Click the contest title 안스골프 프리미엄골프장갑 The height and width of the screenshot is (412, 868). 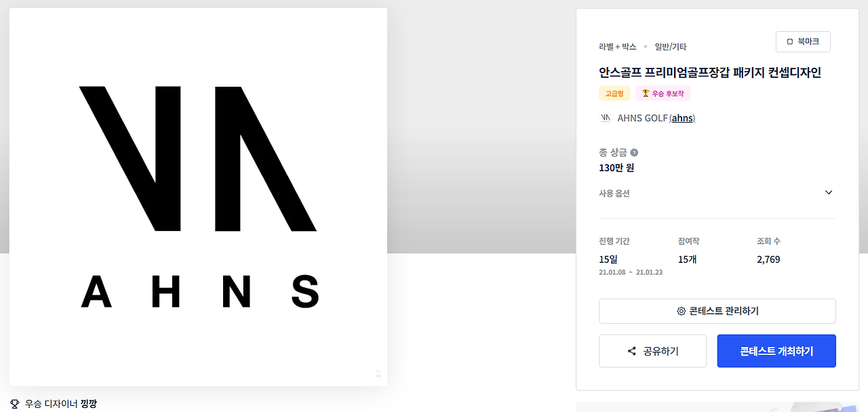click(x=710, y=73)
